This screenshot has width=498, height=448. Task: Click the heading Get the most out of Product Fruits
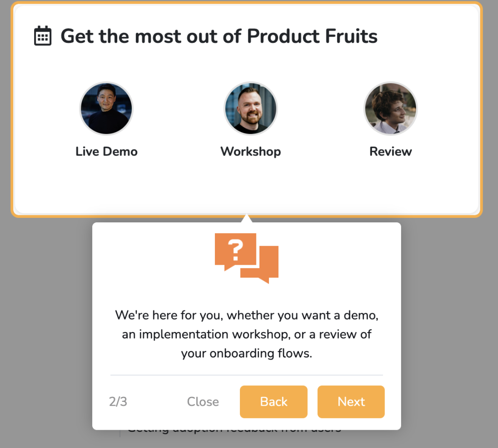coord(219,36)
